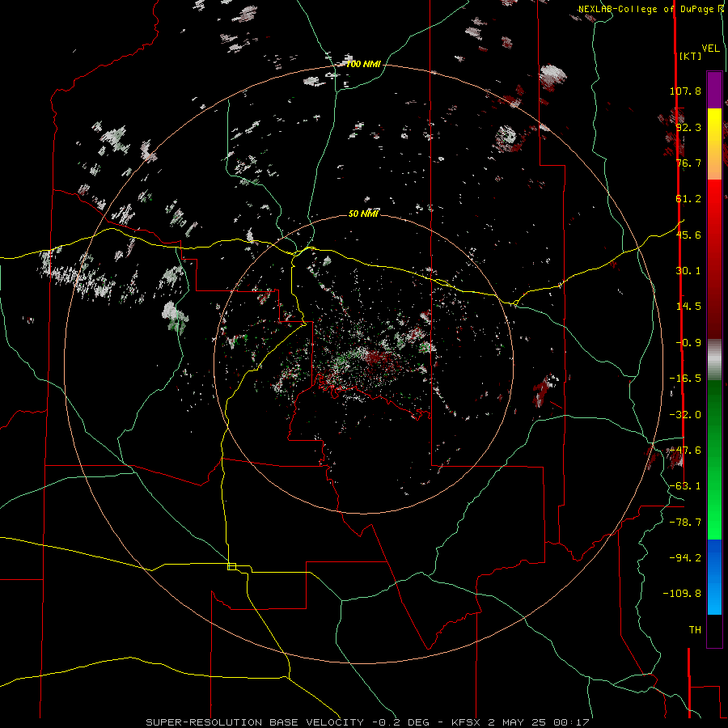Click the 107.8 velocity scale value
The width and height of the screenshot is (728, 728).
(685, 91)
